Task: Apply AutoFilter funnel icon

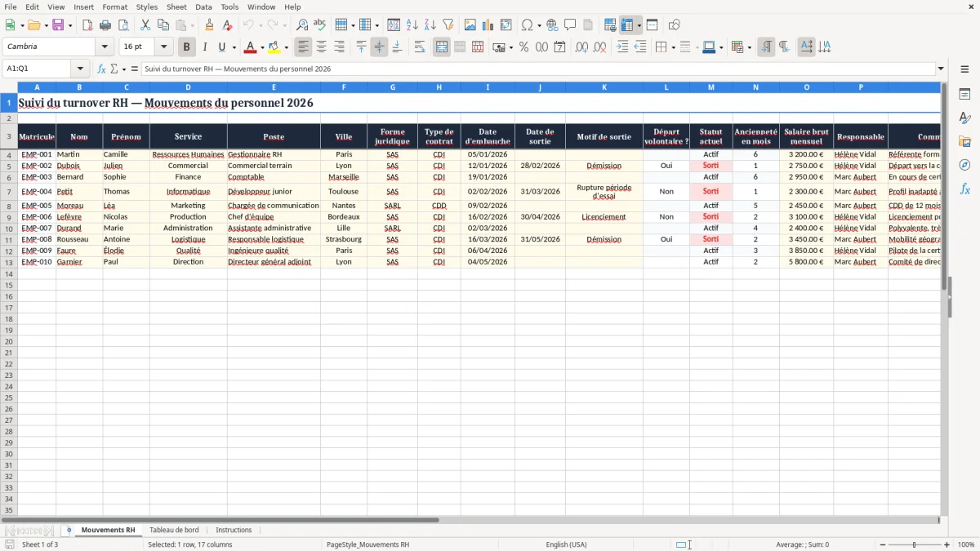Action: pyautogui.click(x=448, y=25)
